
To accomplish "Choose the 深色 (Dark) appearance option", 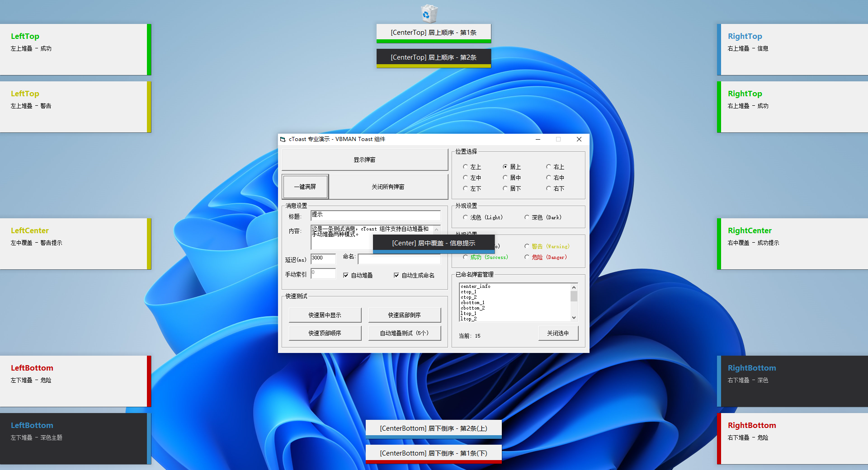I will point(527,217).
